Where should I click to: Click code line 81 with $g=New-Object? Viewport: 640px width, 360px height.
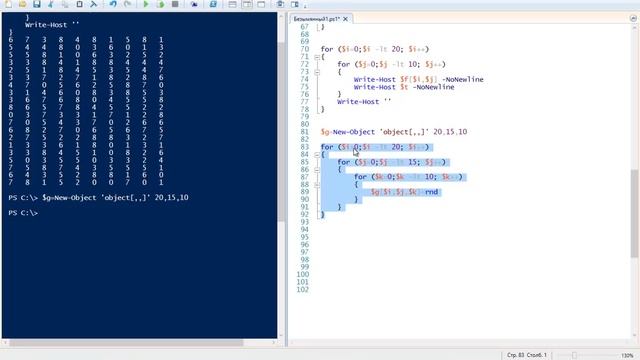(x=394, y=132)
